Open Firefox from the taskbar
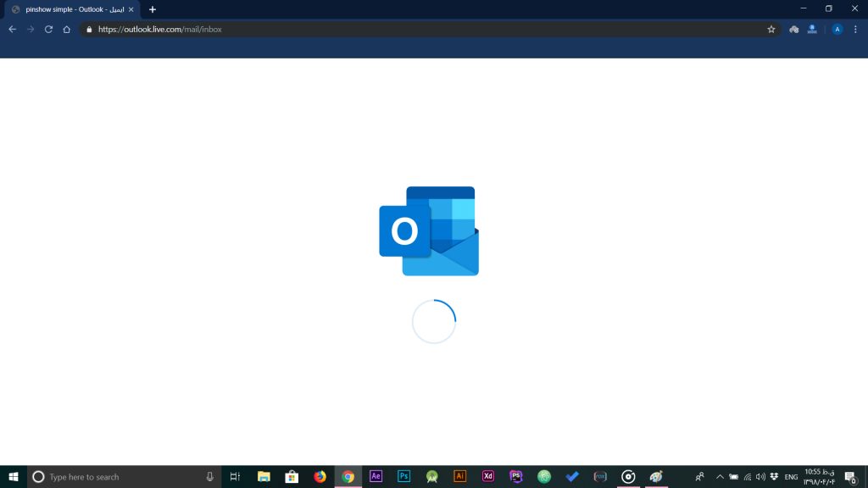Image resolution: width=868 pixels, height=488 pixels. (x=320, y=476)
